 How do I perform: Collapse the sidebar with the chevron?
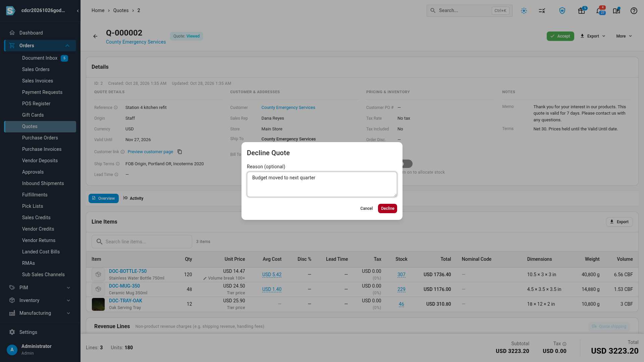[78, 11]
